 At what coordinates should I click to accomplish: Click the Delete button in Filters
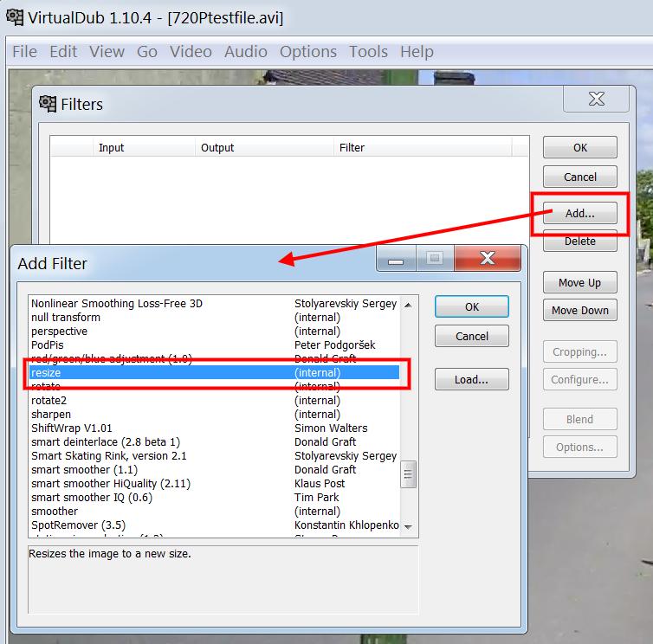click(579, 241)
